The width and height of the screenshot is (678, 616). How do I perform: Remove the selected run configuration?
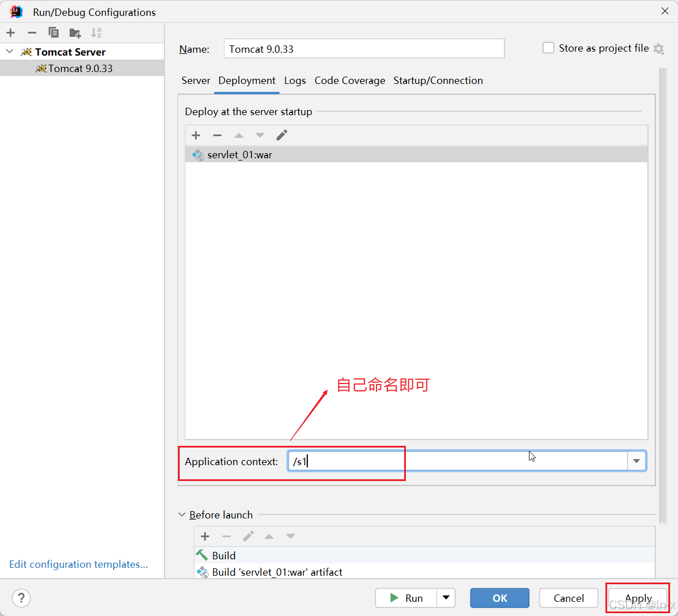pos(32,32)
